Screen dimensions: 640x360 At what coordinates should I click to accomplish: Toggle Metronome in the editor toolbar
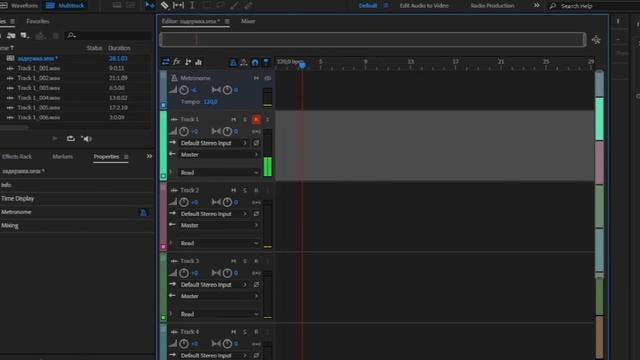click(x=233, y=62)
